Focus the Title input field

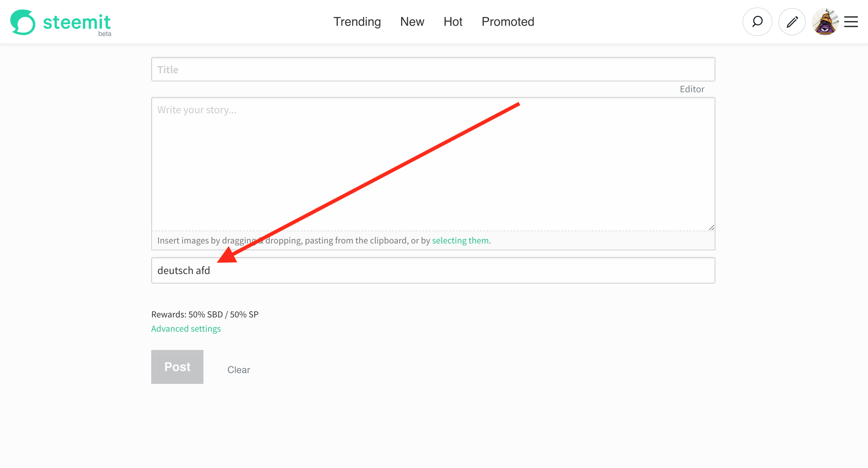(x=433, y=69)
